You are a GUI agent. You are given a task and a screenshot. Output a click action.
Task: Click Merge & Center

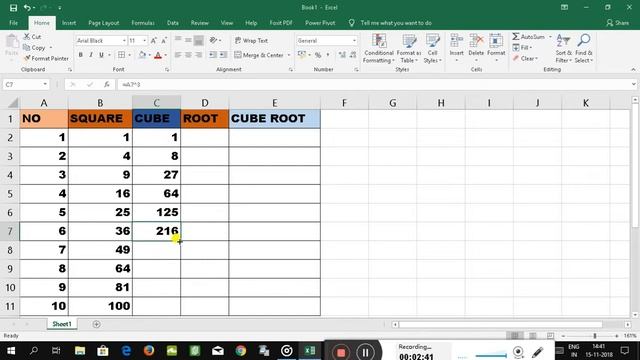click(x=259, y=55)
